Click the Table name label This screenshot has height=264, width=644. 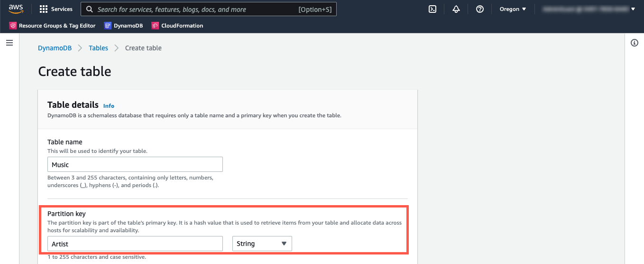(65, 142)
